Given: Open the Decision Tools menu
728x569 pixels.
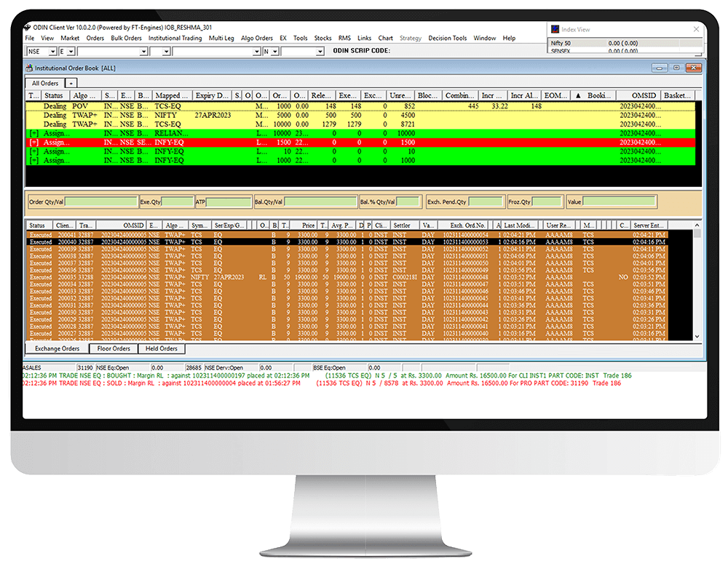Looking at the screenshot, I should point(447,38).
